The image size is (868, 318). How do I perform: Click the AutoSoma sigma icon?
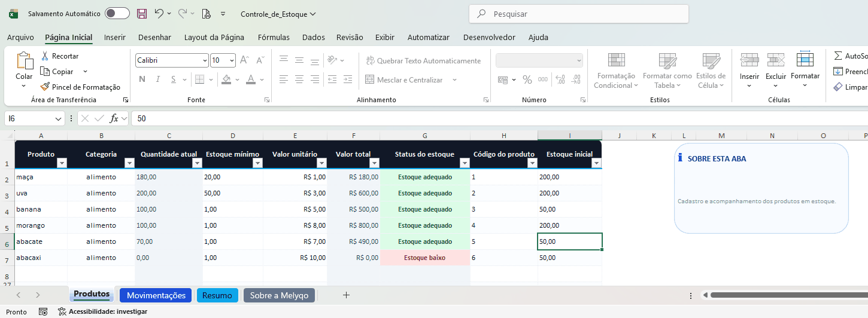pos(838,56)
